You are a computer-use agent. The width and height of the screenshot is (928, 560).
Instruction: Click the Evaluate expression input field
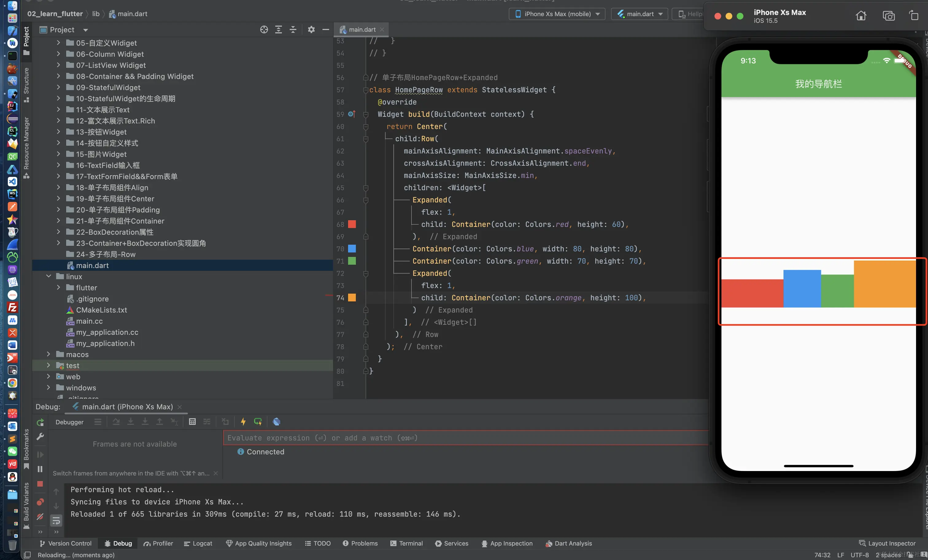click(x=466, y=438)
